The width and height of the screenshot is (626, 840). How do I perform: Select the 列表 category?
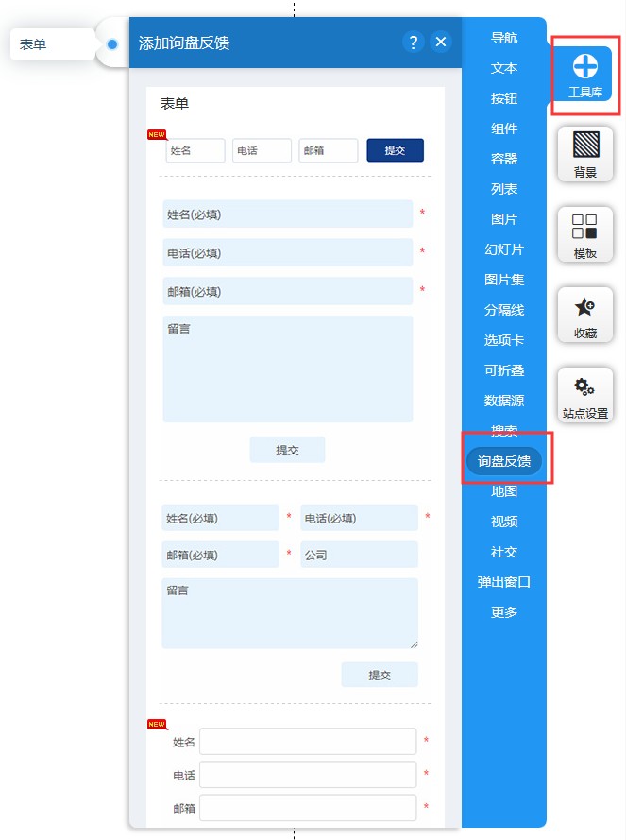pos(504,189)
